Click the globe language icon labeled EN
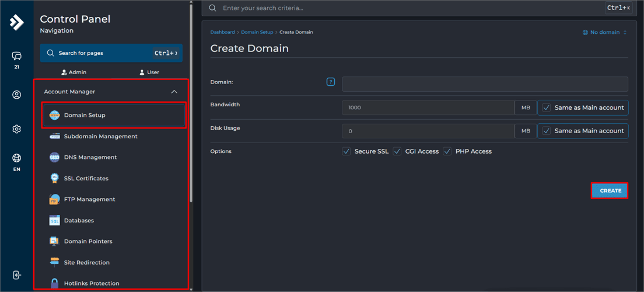The image size is (644, 292). 16,158
